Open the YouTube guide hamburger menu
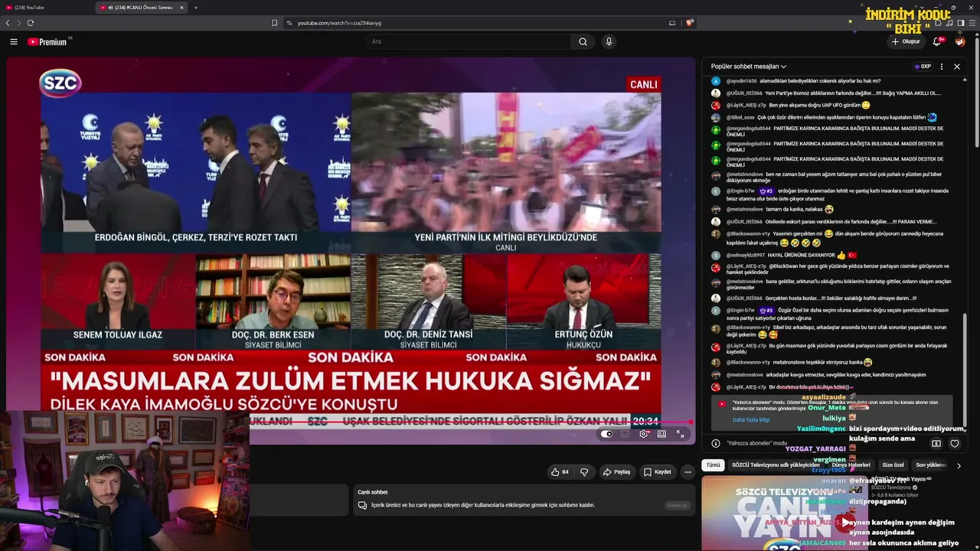This screenshot has width=980, height=551. pos(14,42)
